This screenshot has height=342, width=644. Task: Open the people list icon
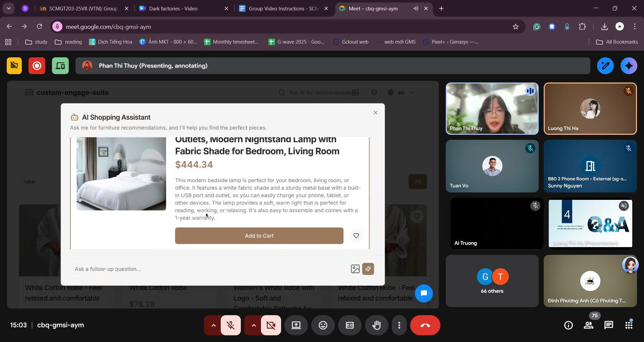(588, 325)
